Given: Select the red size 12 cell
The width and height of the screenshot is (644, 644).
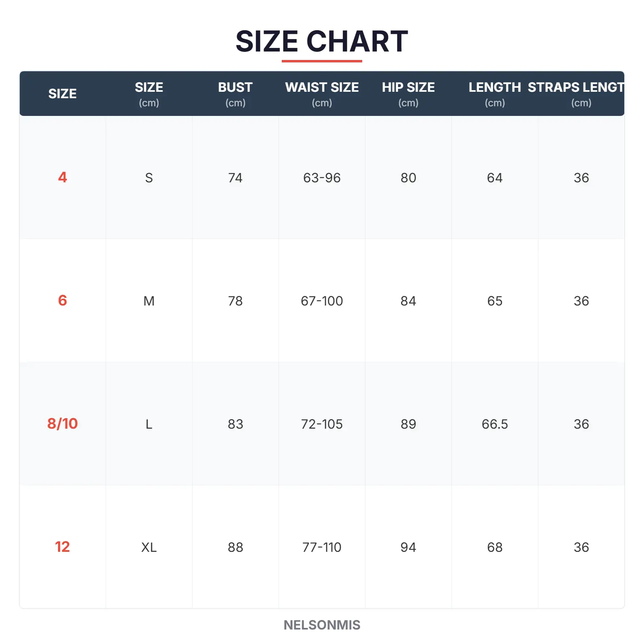Looking at the screenshot, I should pos(62,547).
